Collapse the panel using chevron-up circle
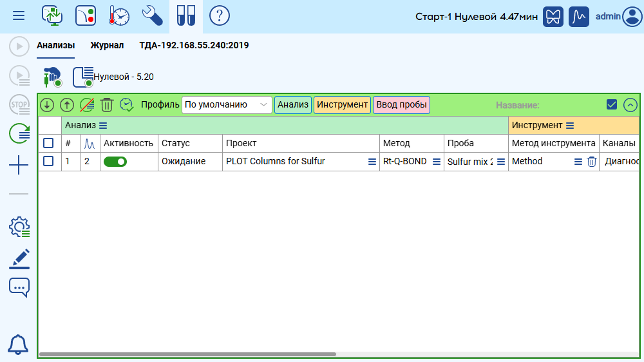Image resolution: width=644 pixels, height=362 pixels. pyautogui.click(x=630, y=104)
